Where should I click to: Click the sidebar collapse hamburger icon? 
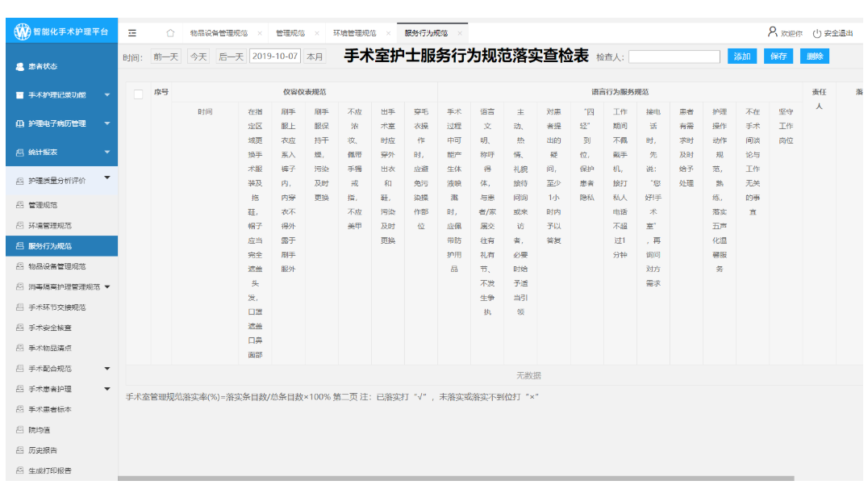(132, 33)
